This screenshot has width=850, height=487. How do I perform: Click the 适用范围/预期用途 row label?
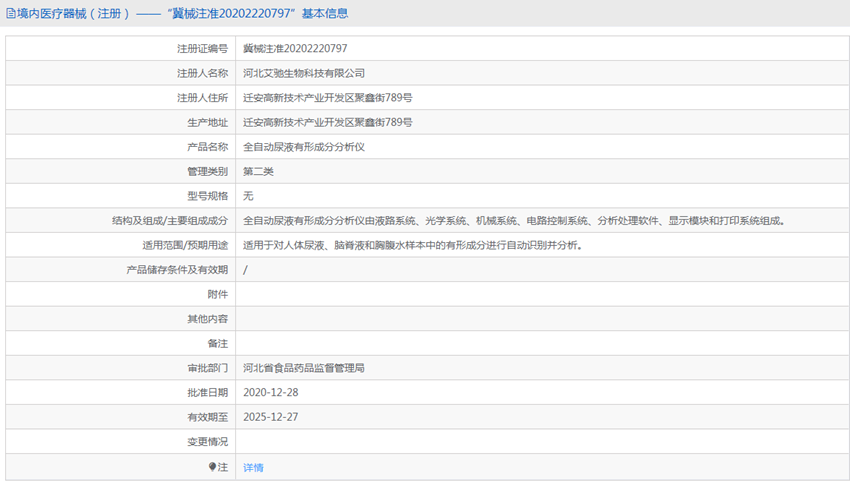click(x=185, y=245)
